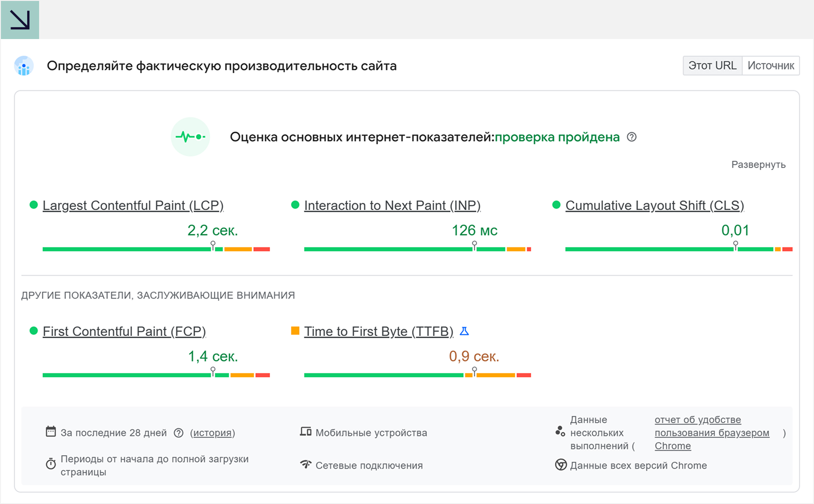The image size is (814, 504).
Task: Click help icon next to 28 дней
Action: [178, 433]
